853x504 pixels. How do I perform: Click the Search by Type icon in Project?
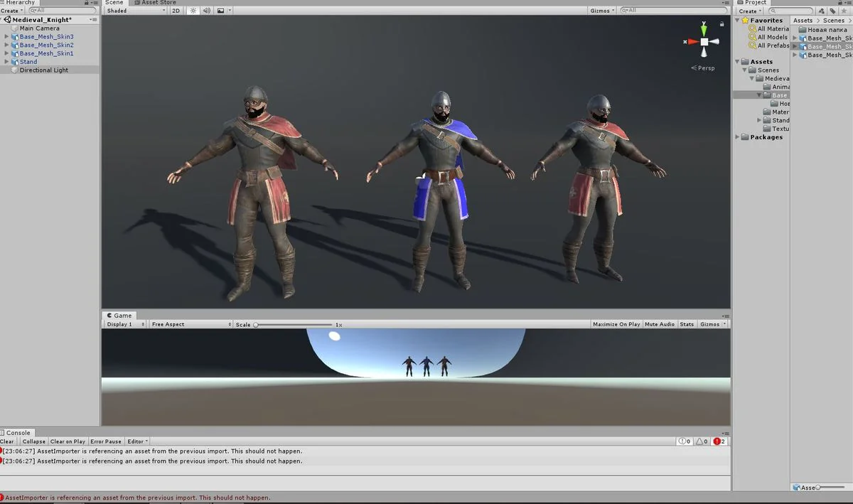[x=822, y=11]
